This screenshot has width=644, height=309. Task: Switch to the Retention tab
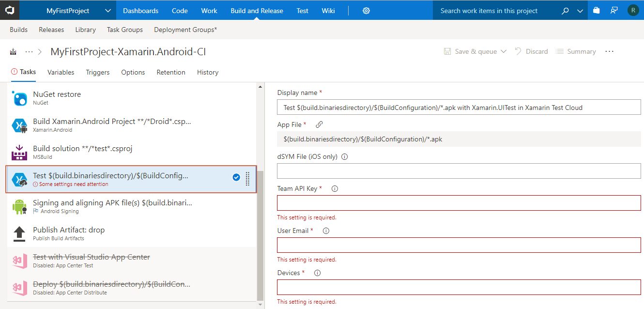[171, 72]
